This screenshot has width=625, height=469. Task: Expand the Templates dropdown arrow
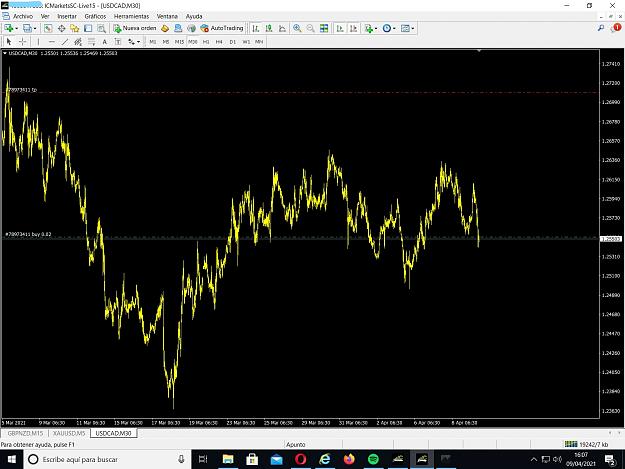tap(413, 28)
